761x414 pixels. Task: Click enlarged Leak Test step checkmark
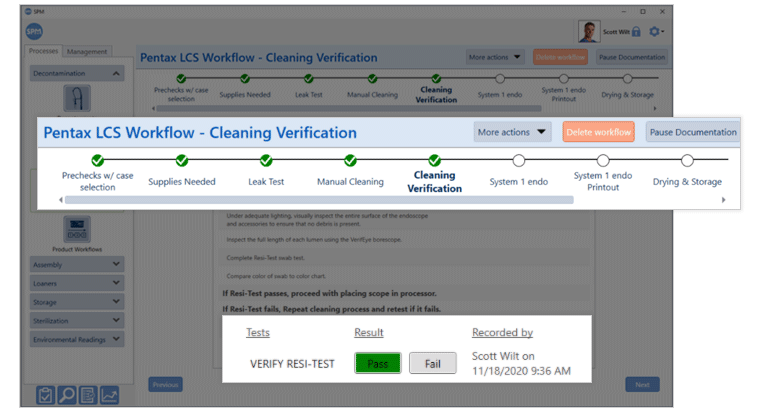[266, 160]
